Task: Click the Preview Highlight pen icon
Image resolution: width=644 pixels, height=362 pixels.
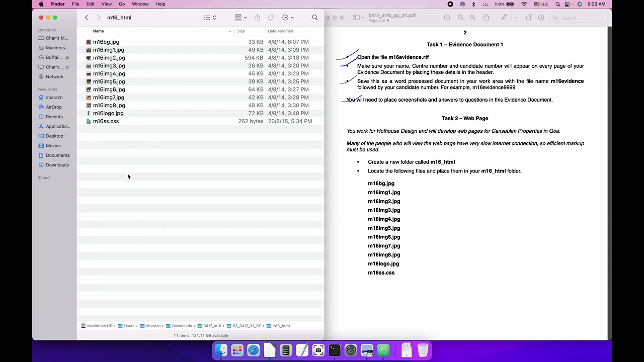Action: click(x=504, y=18)
